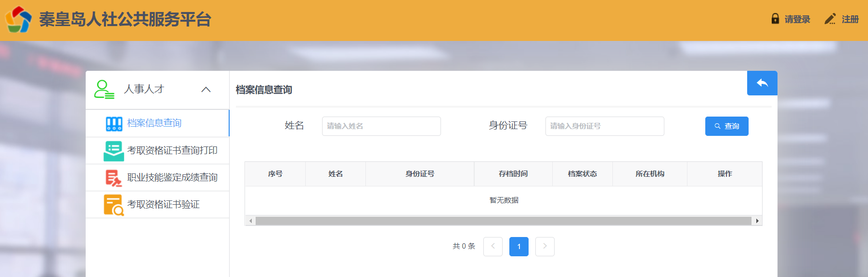868x277 pixels.
Task: Select 职业技能鉴定成绩查询 menu item
Action: [x=172, y=178]
